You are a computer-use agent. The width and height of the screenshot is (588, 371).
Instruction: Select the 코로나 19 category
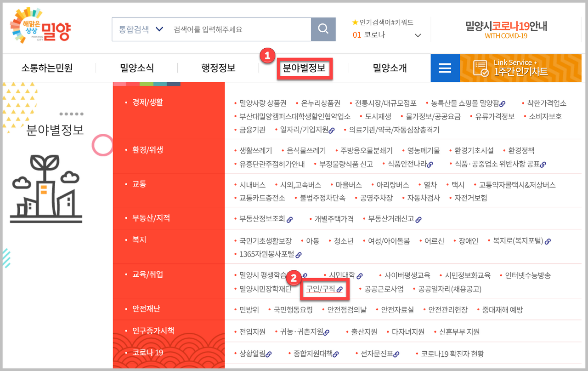[147, 353]
